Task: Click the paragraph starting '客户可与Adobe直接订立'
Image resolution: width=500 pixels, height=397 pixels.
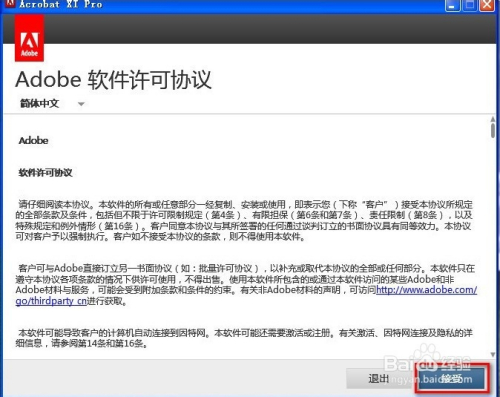Action: [x=246, y=284]
